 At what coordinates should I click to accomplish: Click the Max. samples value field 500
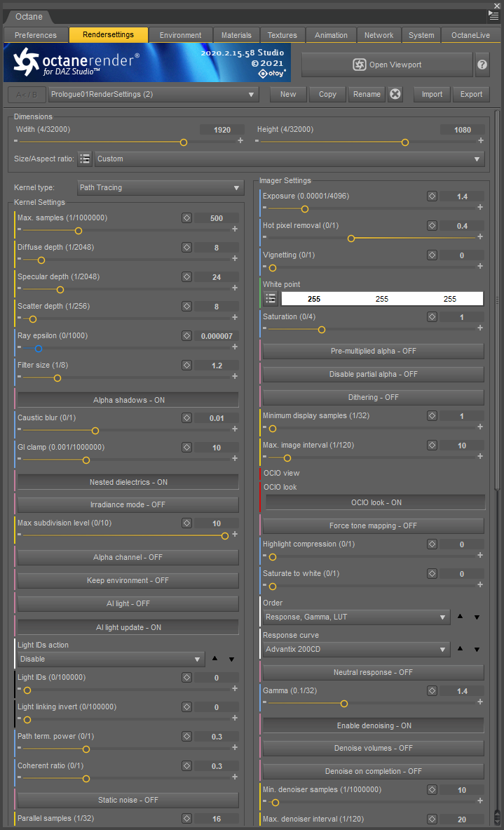(x=217, y=218)
